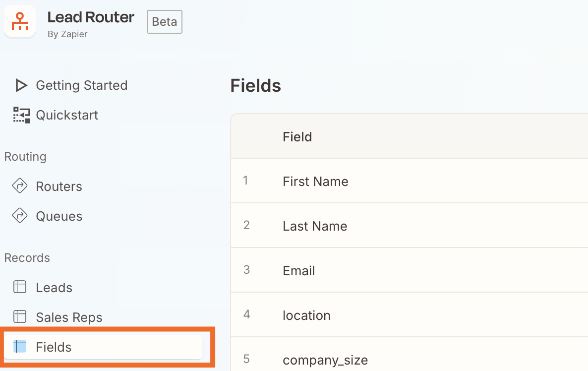588x371 pixels.
Task: Navigate to the Queues page
Action: (x=59, y=216)
